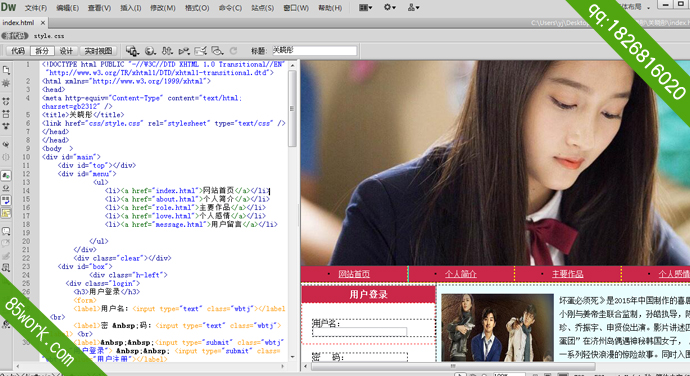
Task: Open the 站点(S) menu
Action: point(262,8)
